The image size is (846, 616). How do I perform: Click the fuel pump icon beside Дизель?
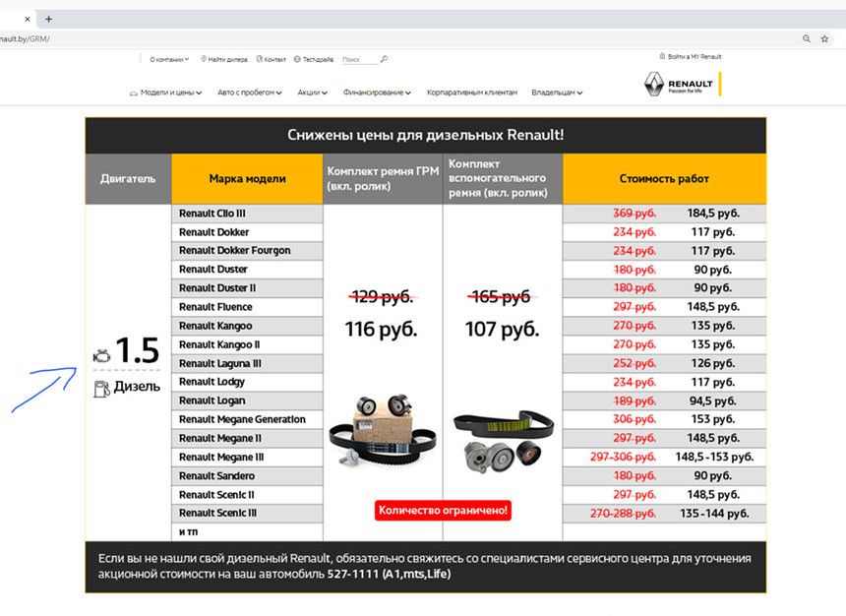(101, 389)
